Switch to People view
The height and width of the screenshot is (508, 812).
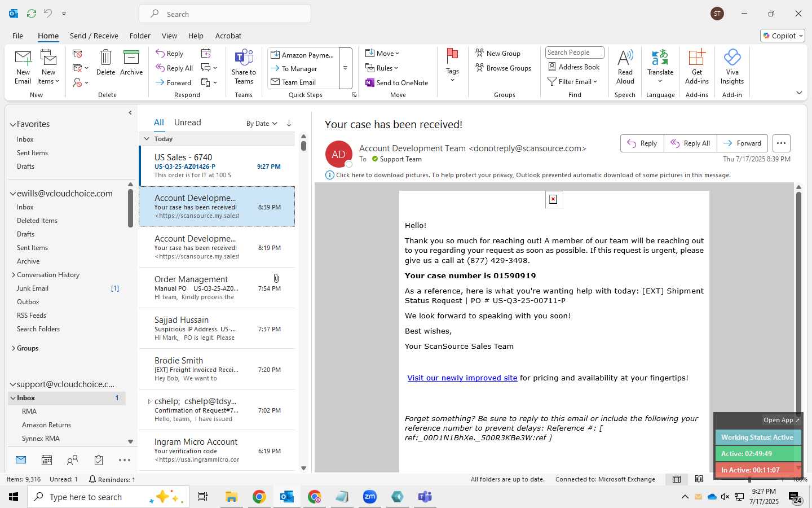click(72, 460)
